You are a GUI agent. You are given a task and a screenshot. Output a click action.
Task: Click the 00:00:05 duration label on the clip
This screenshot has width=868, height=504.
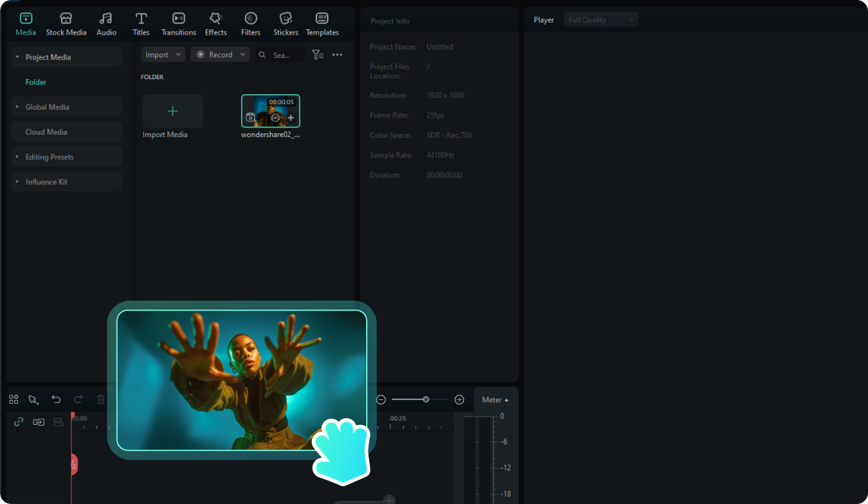pos(281,102)
